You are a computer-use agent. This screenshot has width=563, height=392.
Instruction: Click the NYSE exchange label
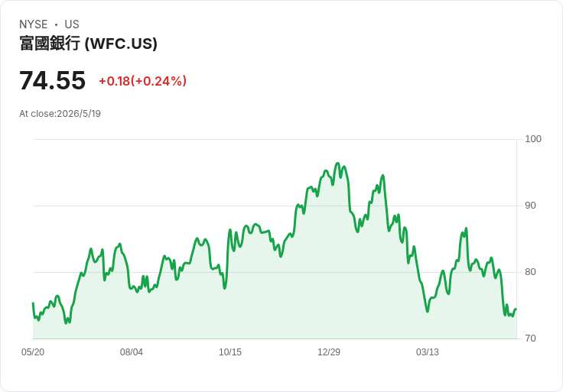pos(34,24)
